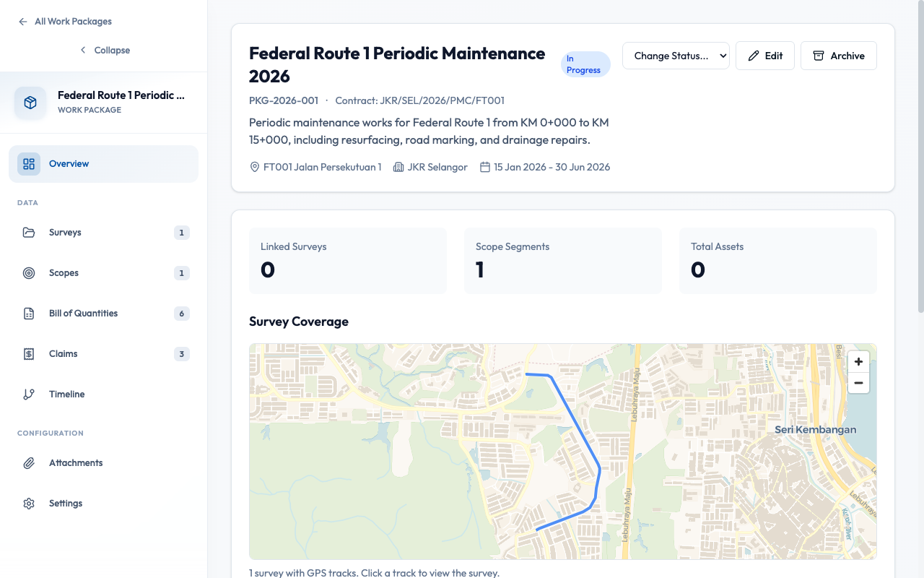Click the work package cube icon
Screen dimensions: 924x578
click(x=29, y=103)
